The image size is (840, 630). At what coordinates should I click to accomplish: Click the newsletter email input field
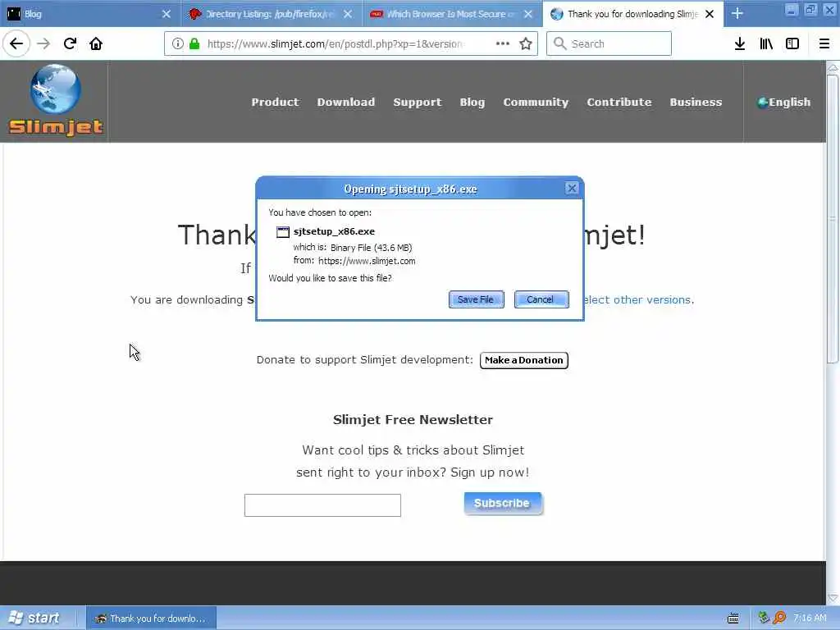tap(322, 505)
